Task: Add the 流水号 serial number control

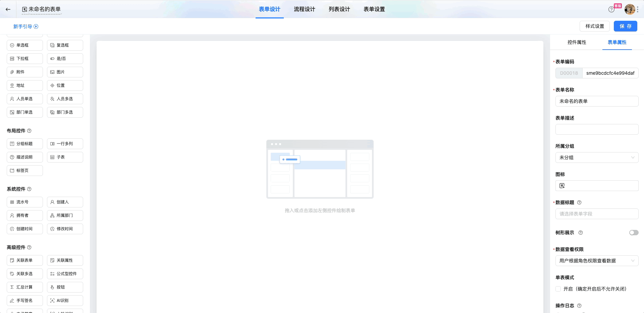Action: 25,202
